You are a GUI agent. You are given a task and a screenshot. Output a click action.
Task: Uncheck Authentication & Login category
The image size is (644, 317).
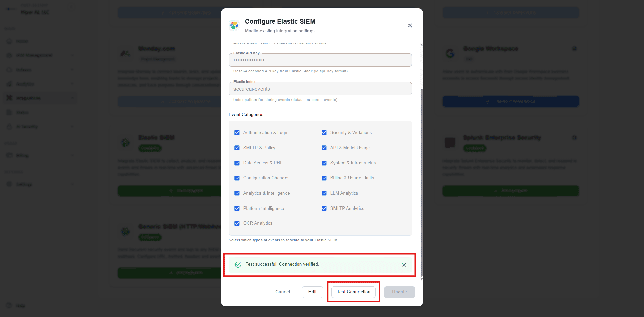pyautogui.click(x=237, y=133)
